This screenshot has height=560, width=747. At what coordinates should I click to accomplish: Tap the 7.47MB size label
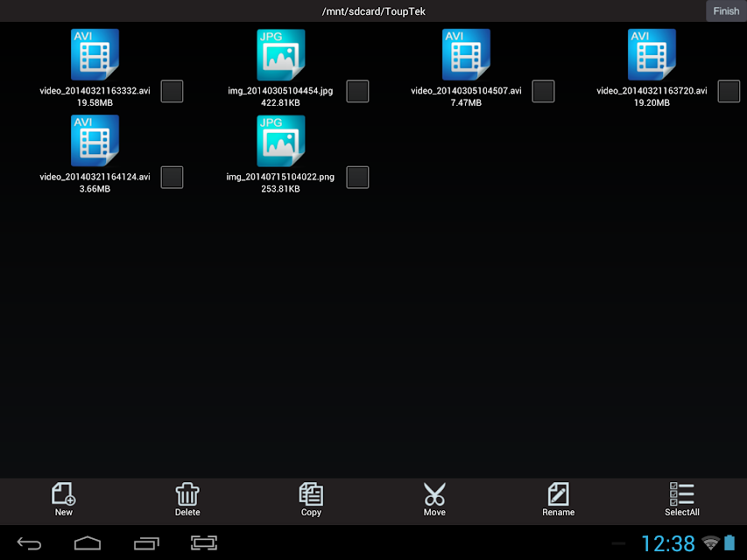coord(466,103)
